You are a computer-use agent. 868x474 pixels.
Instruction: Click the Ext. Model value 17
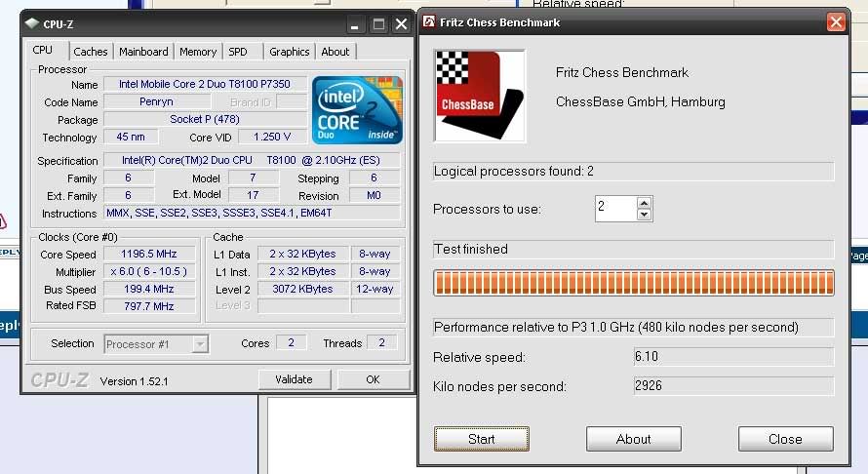(253, 195)
